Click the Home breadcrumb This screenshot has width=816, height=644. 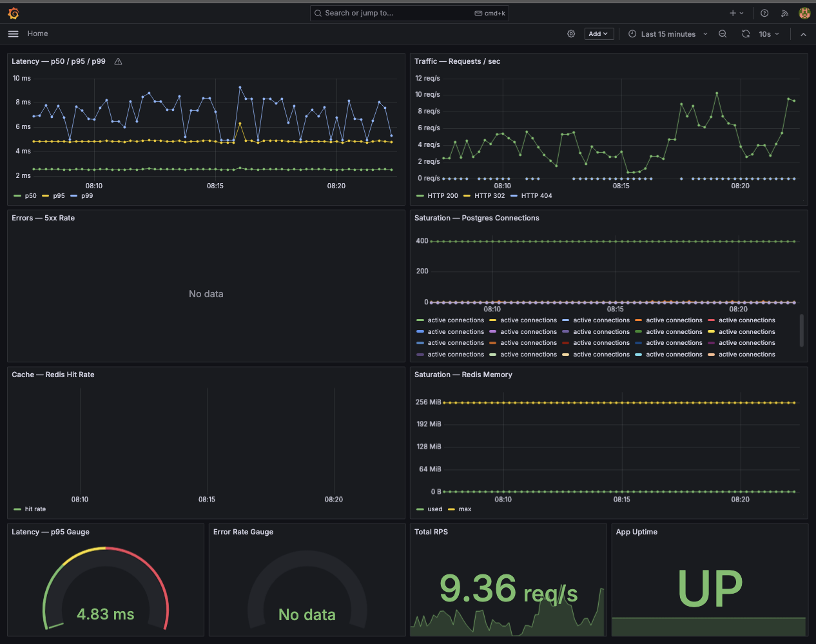(x=37, y=34)
